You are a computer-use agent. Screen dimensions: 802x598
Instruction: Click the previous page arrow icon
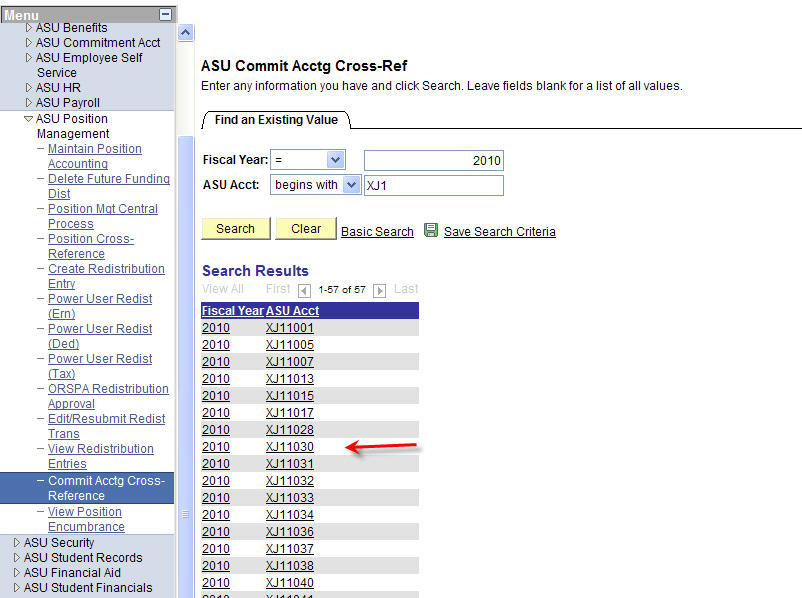304,290
